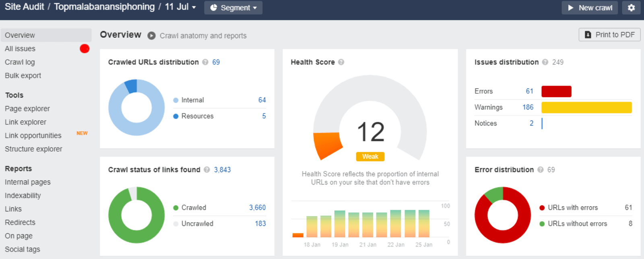Open the Redirects report
The image size is (644, 259).
20,222
